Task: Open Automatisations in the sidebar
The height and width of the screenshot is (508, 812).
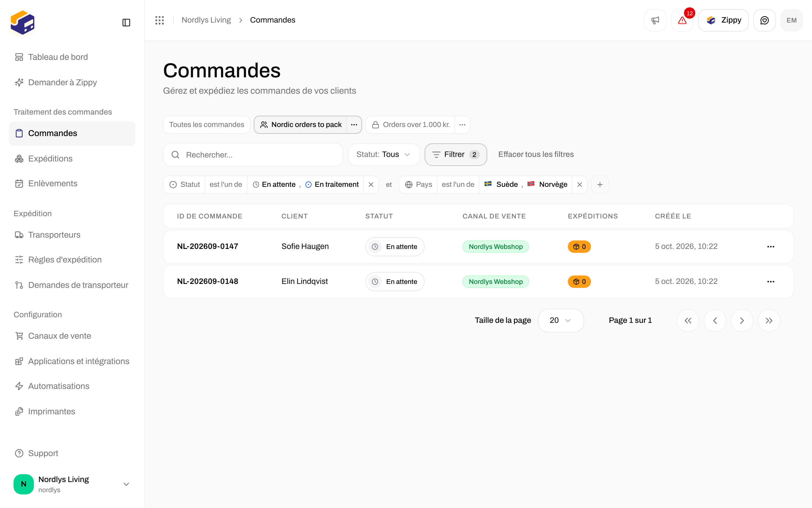Action: tap(72, 386)
